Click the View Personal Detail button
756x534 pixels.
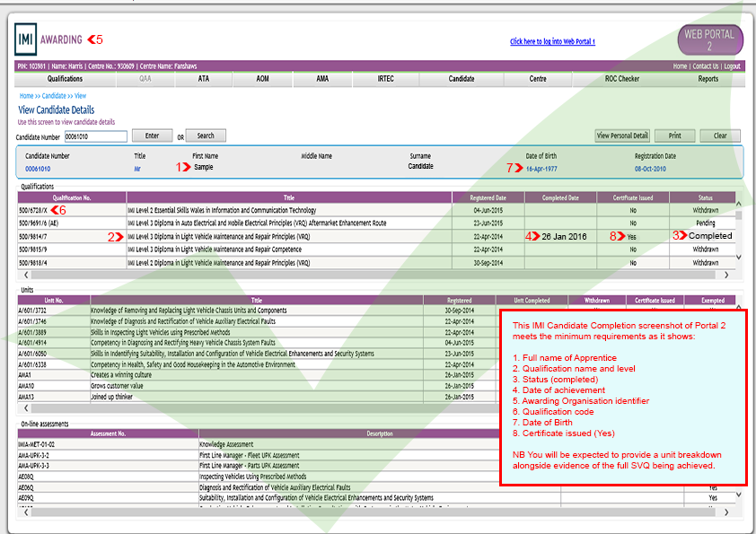[x=622, y=136]
